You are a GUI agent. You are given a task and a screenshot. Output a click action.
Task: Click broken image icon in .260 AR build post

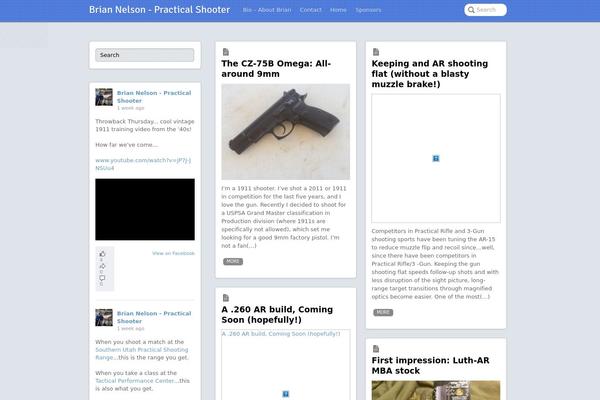pyautogui.click(x=285, y=394)
